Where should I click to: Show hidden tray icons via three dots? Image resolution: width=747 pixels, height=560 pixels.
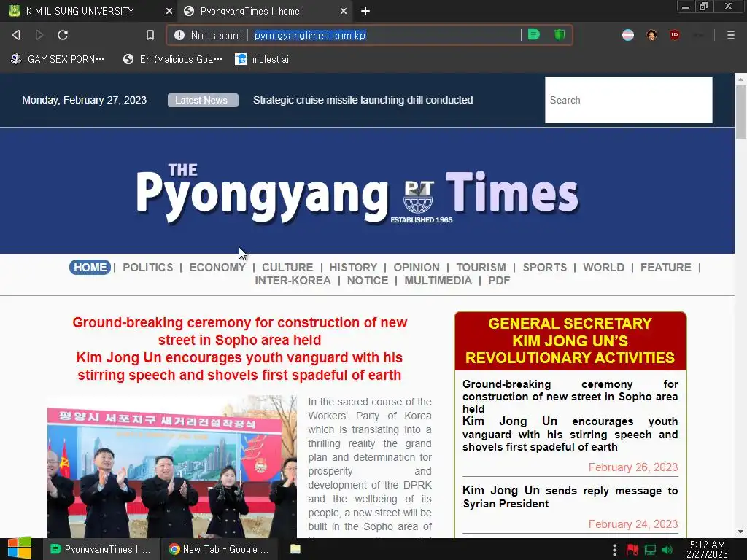tap(614, 550)
